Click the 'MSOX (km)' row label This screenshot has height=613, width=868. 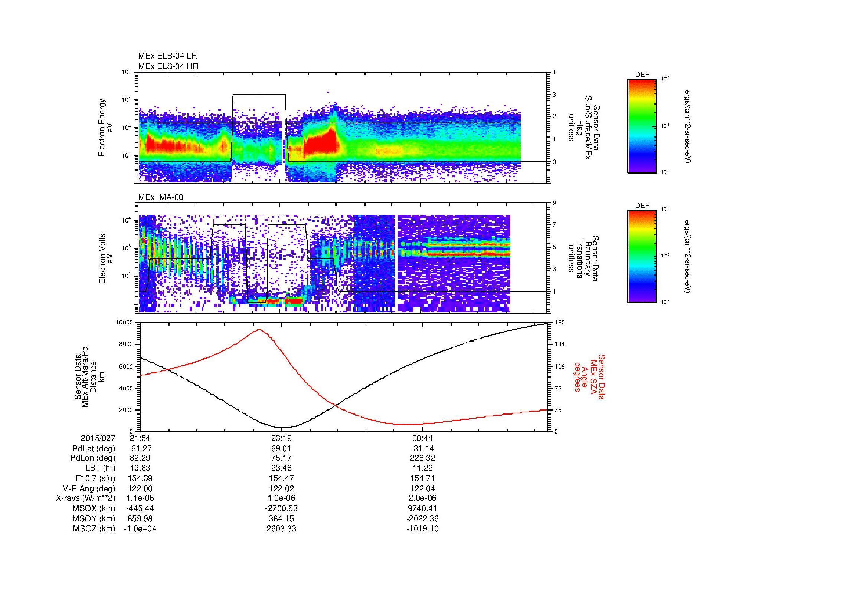click(x=94, y=508)
